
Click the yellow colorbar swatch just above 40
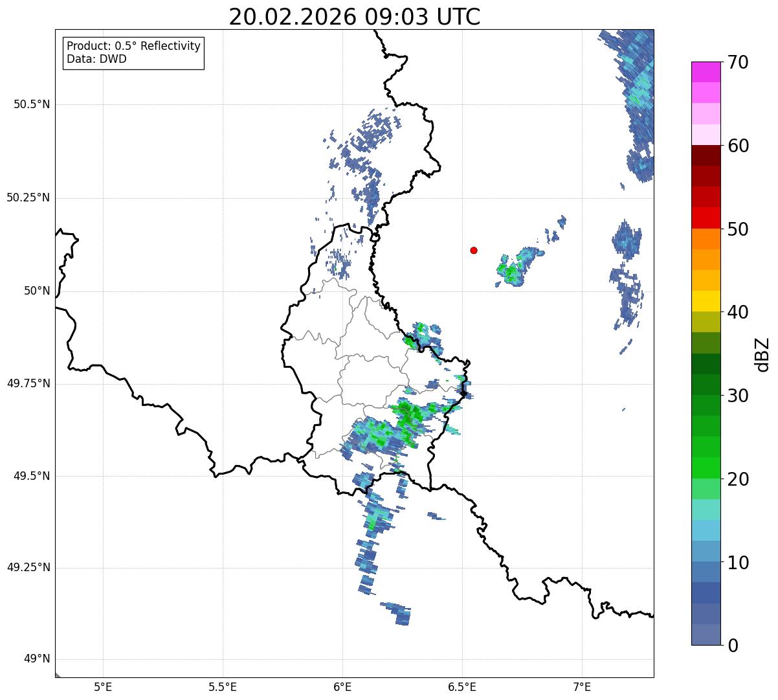706,301
